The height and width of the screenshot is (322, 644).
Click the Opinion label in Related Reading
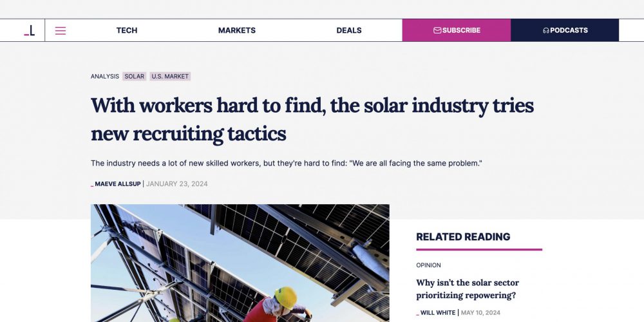click(x=428, y=265)
